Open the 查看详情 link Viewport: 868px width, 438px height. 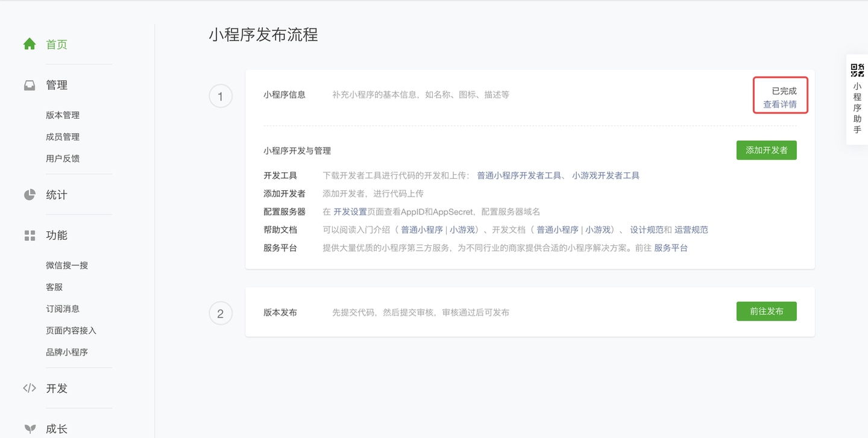(x=780, y=104)
